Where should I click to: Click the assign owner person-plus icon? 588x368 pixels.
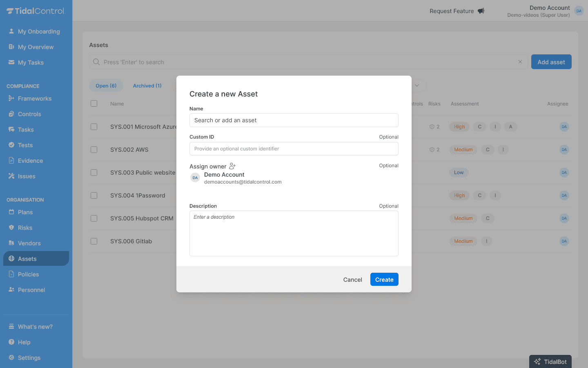pyautogui.click(x=232, y=166)
